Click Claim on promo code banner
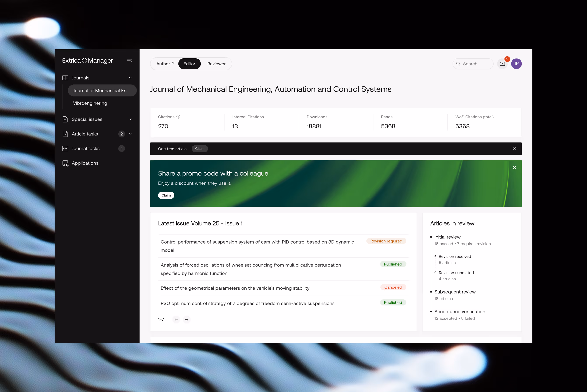Screen dimensions: 587x392 point(166,195)
